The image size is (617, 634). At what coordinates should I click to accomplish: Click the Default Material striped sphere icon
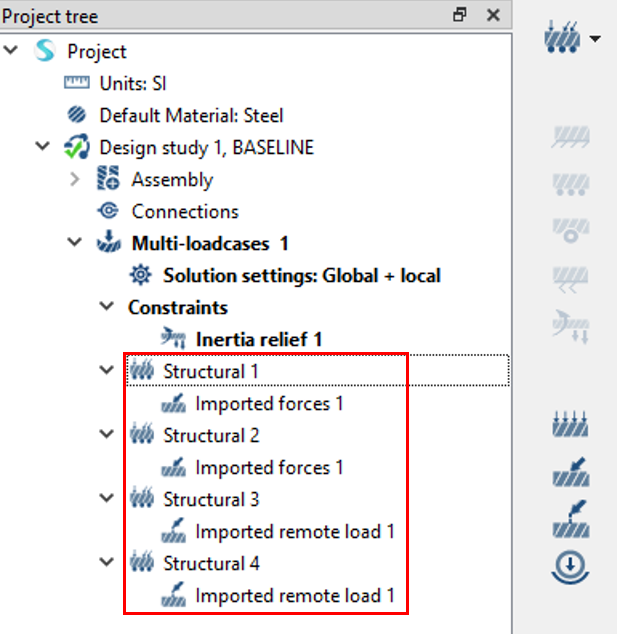[76, 116]
